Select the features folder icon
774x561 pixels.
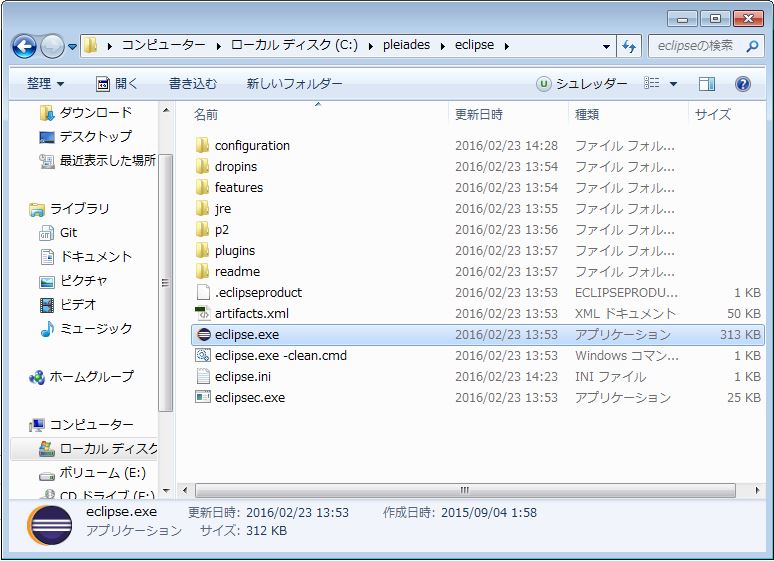(202, 187)
